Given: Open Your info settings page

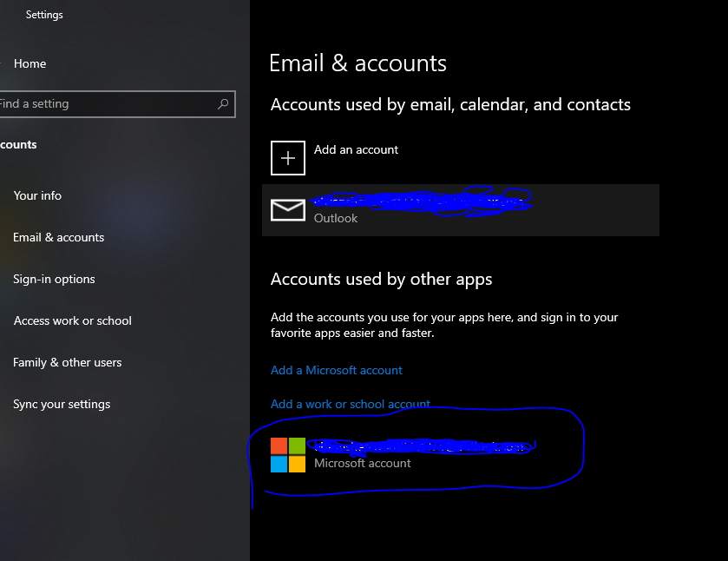Looking at the screenshot, I should pos(37,195).
